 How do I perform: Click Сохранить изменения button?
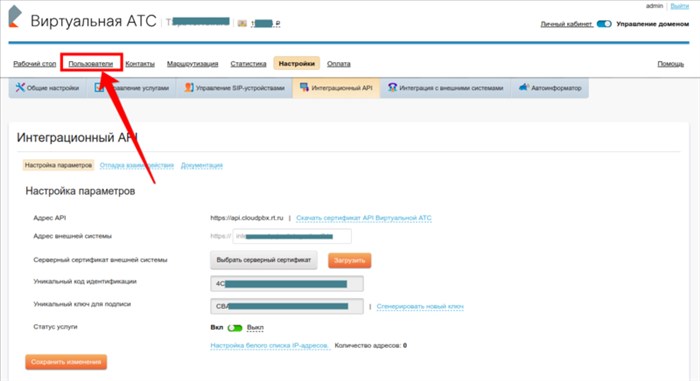point(66,362)
